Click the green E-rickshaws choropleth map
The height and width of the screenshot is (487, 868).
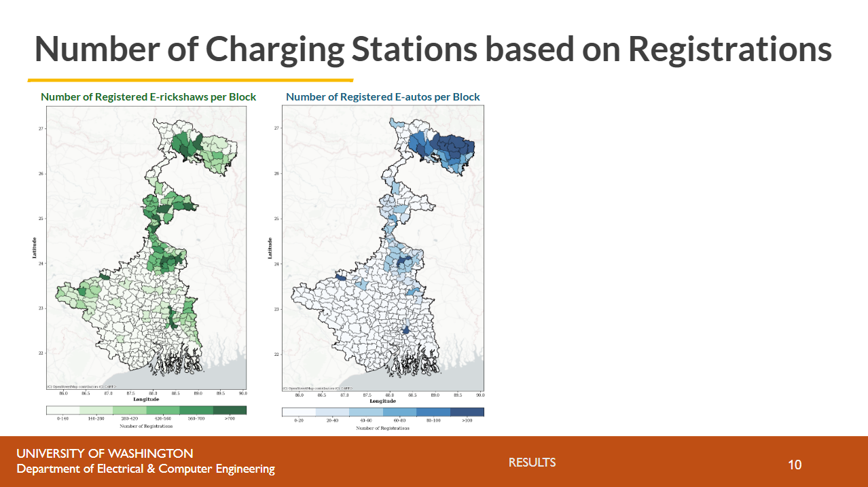pos(145,249)
